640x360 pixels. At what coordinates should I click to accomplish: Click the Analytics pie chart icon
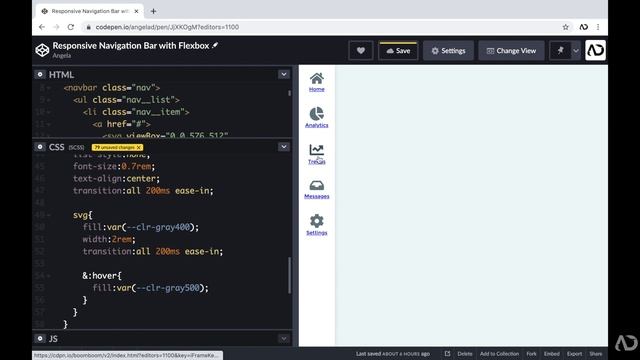click(x=317, y=114)
